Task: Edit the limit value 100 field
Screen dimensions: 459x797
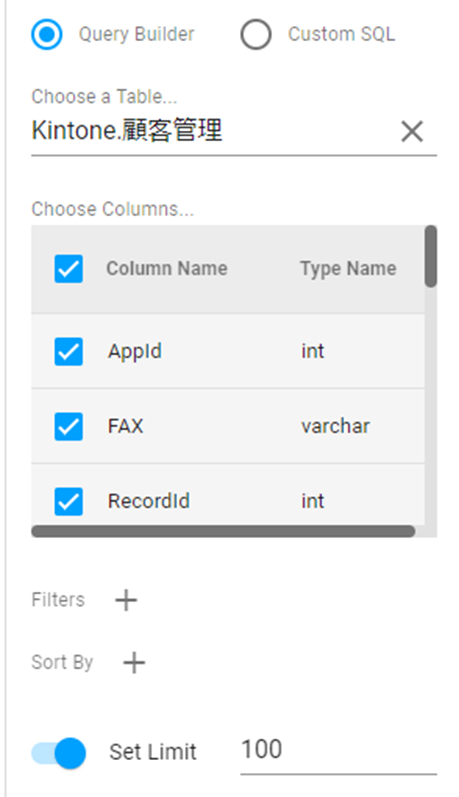Action: pyautogui.click(x=339, y=750)
